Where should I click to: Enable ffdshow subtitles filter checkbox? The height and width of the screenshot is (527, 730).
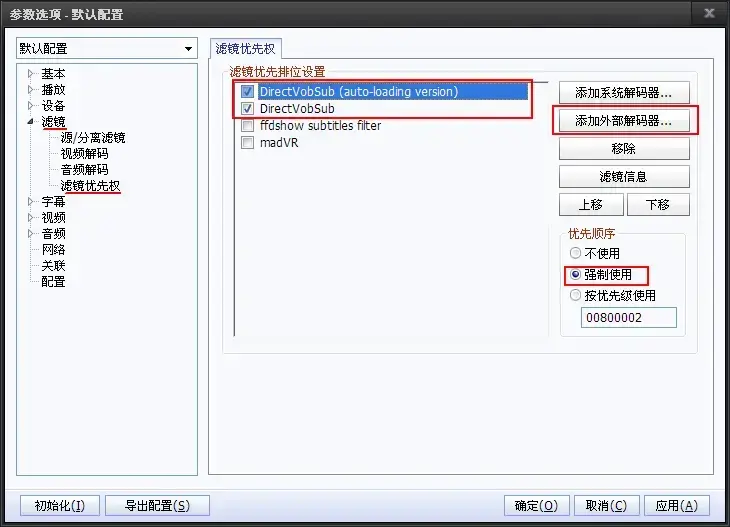tap(247, 126)
